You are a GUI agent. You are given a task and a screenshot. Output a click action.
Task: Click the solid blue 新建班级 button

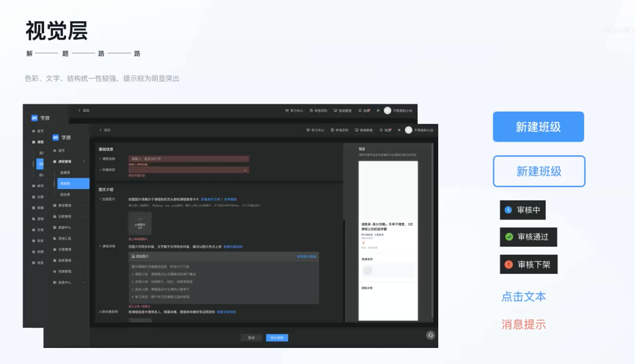pyautogui.click(x=538, y=127)
